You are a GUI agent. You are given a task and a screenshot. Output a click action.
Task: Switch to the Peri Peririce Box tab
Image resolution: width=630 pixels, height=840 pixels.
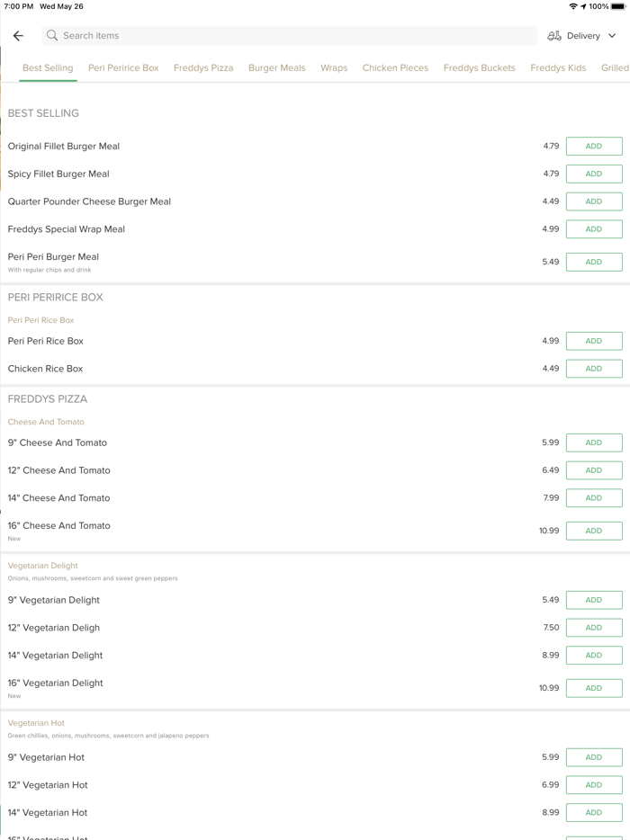point(123,67)
